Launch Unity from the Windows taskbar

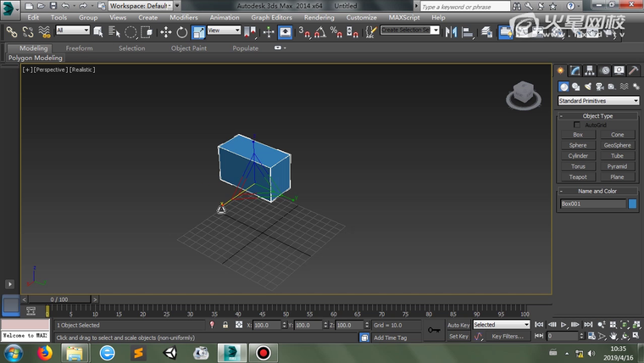click(169, 352)
